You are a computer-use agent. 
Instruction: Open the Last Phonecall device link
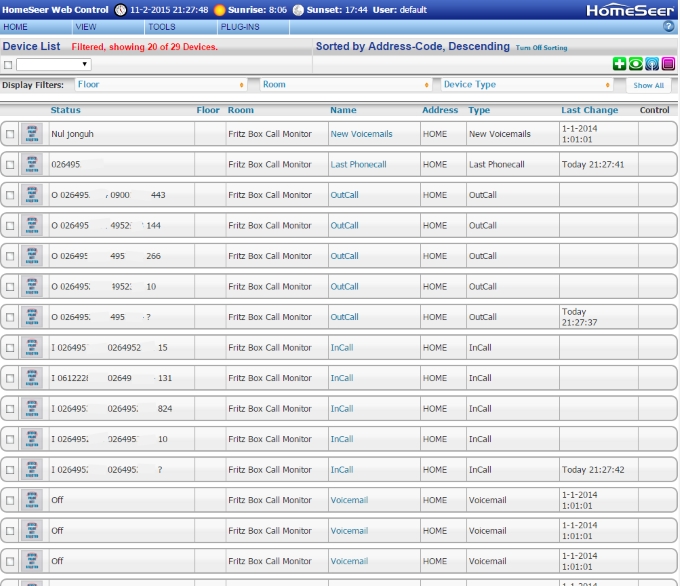[358, 164]
